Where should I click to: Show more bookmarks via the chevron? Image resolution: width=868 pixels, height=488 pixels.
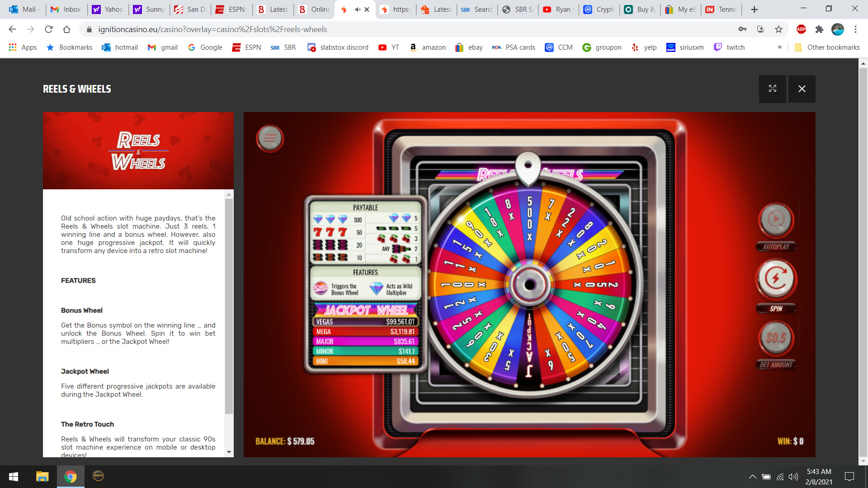[x=779, y=47]
